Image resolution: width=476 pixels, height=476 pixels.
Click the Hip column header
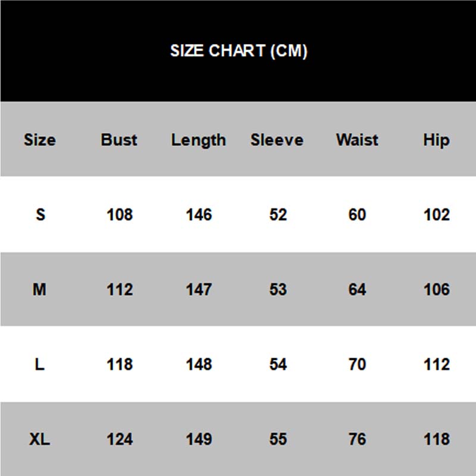[436, 140]
